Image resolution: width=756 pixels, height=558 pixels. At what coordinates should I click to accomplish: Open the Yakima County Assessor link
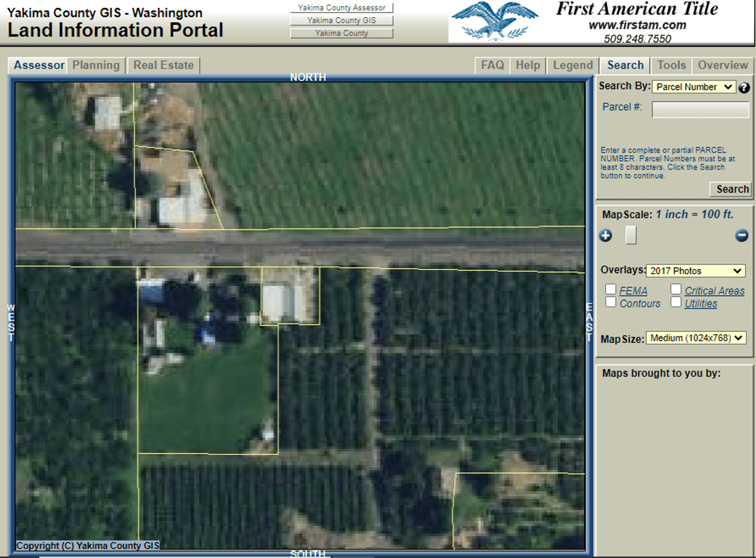pyautogui.click(x=342, y=7)
